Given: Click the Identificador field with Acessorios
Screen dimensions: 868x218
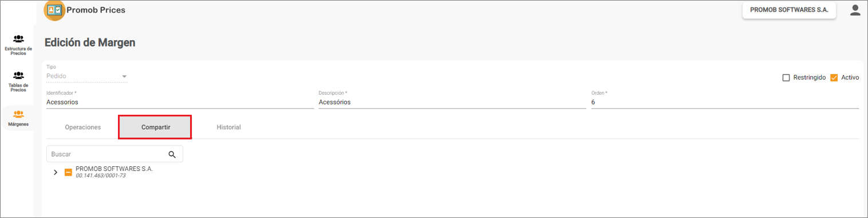Looking at the screenshot, I should click(180, 102).
